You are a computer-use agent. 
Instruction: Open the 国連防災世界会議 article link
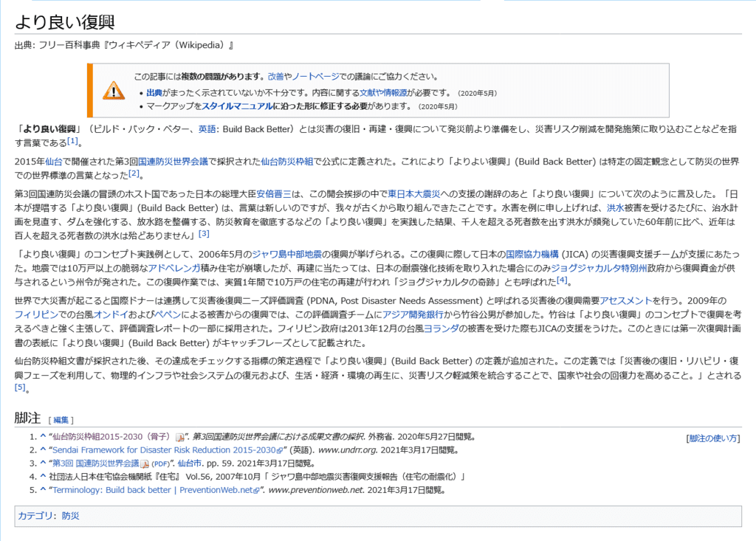[173, 162]
